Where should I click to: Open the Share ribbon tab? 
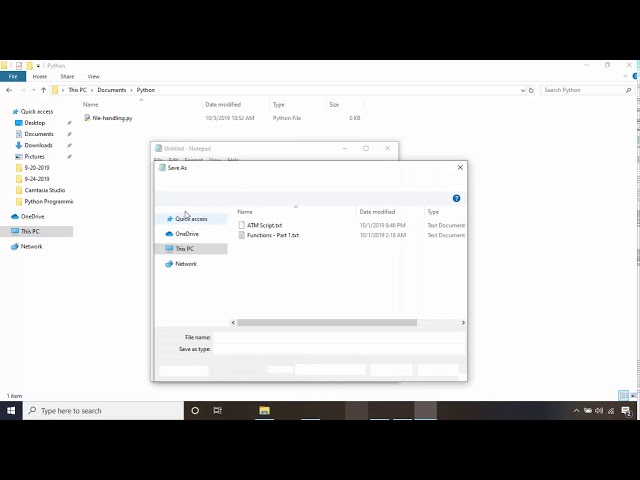tap(67, 76)
